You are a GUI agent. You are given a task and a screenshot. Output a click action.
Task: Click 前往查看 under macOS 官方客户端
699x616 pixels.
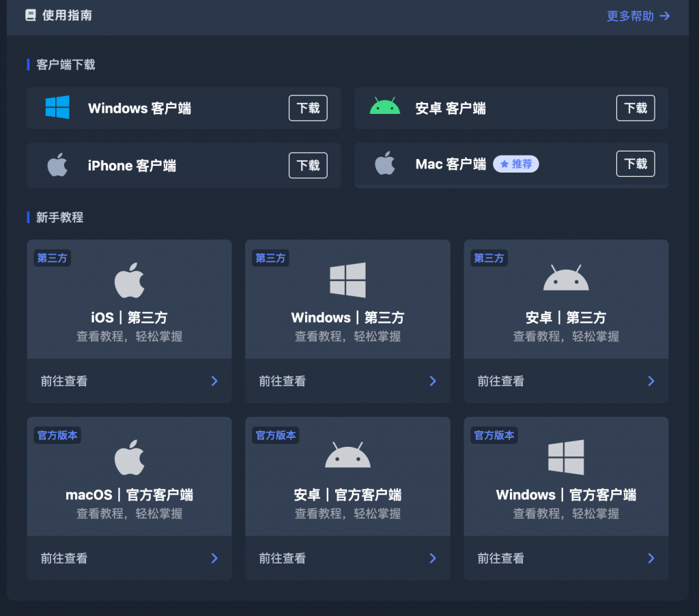[x=64, y=558]
